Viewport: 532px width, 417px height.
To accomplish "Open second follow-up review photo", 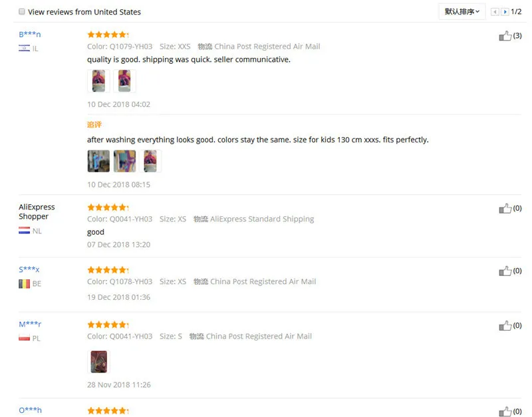I will [124, 161].
